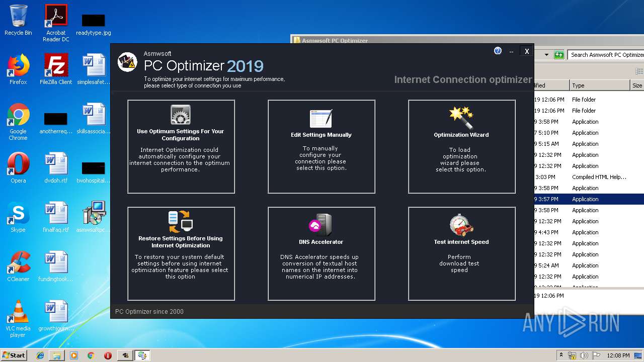Select the Opera desktop shortcut
Viewport: 644px width, 362px height.
pyautogui.click(x=18, y=168)
